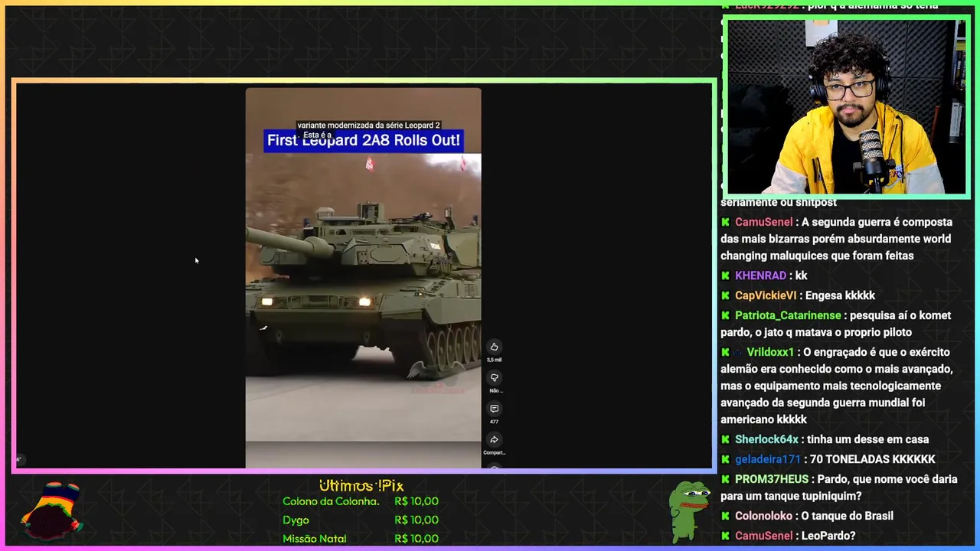Click the Kick badge next to Sherlock64x
980x551 pixels.
pos(725,439)
